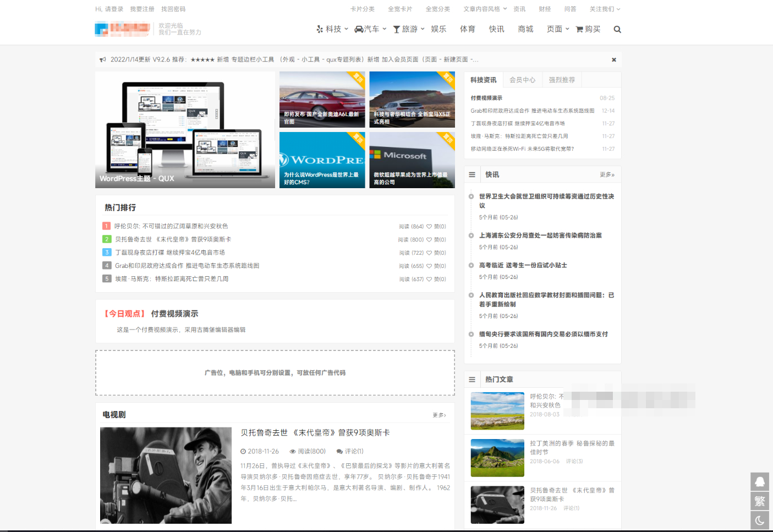Like the 丁磊现身夜店打碟 ranking heart icon
The image size is (773, 532).
(x=429, y=253)
